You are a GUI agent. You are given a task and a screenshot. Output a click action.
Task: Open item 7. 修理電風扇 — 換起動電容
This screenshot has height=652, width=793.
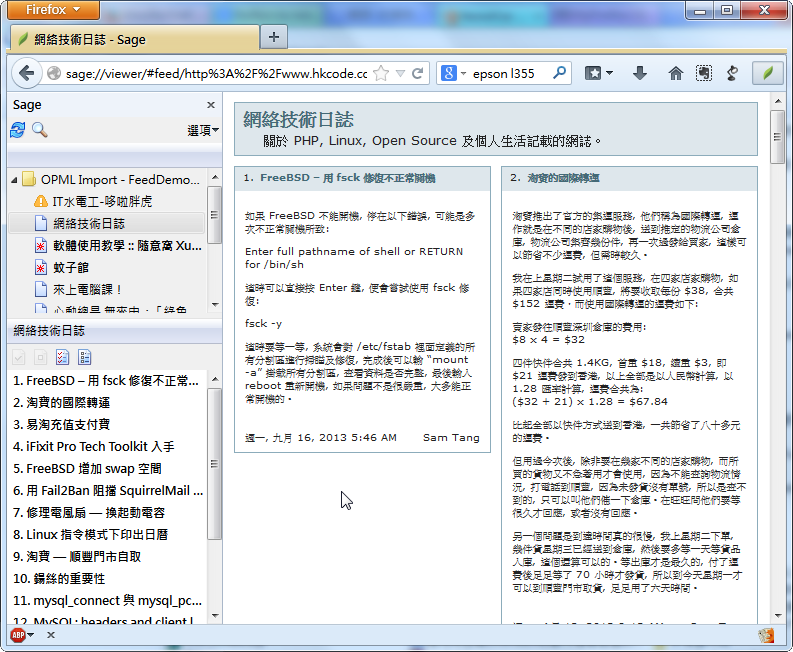(x=89, y=512)
